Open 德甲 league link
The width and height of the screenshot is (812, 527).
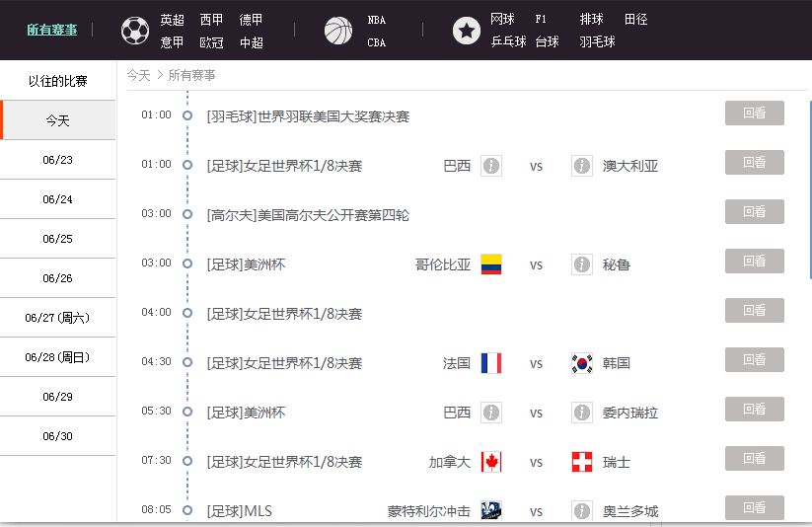(252, 20)
